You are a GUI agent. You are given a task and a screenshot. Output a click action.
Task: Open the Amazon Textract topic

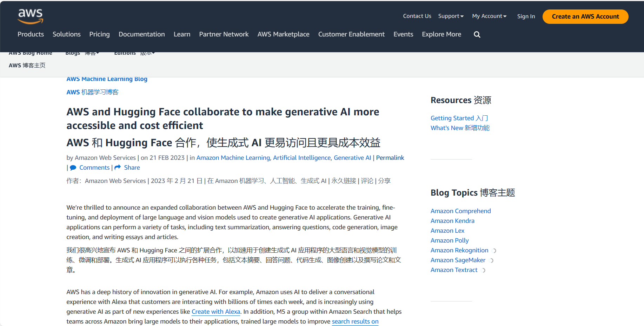point(454,270)
